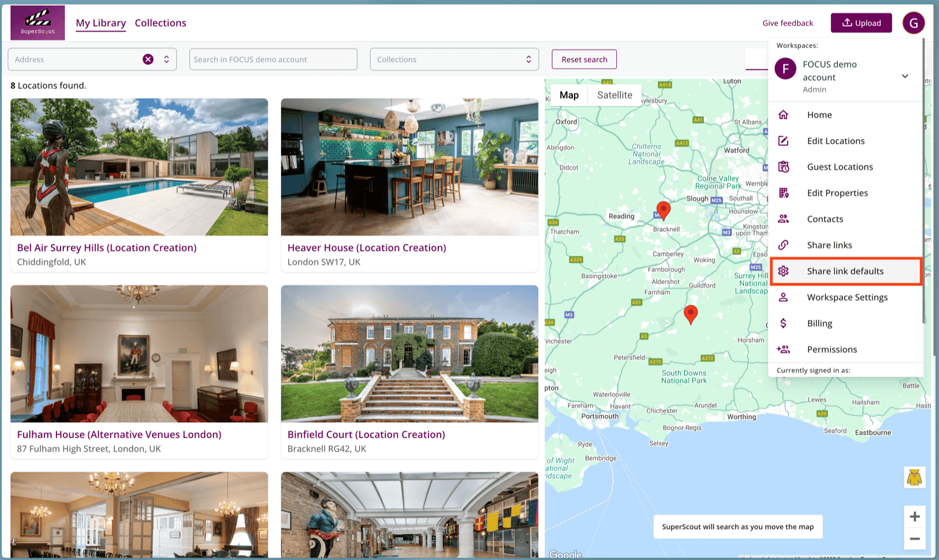
Task: Open the Heaver House location photo
Action: click(410, 167)
